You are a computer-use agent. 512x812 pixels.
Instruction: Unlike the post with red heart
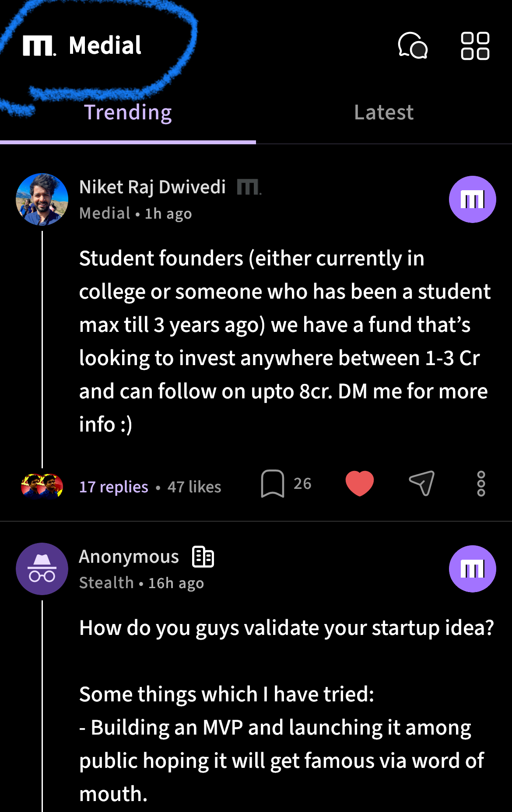(360, 484)
